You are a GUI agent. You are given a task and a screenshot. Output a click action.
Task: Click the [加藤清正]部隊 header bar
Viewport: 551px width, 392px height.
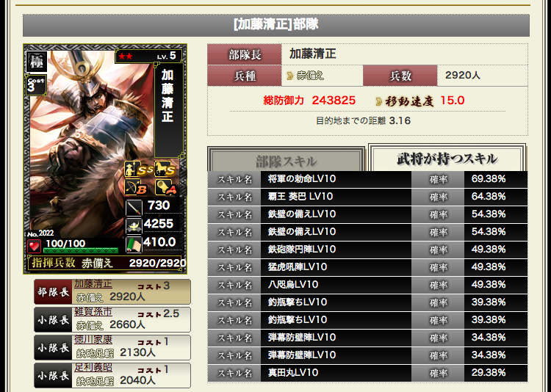(x=275, y=25)
